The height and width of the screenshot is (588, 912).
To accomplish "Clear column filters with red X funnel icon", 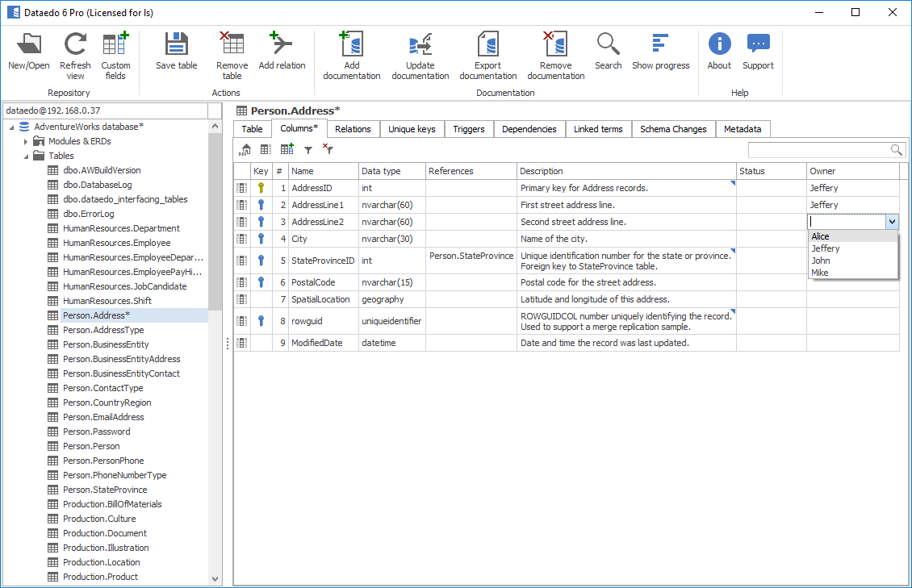I will click(x=328, y=149).
